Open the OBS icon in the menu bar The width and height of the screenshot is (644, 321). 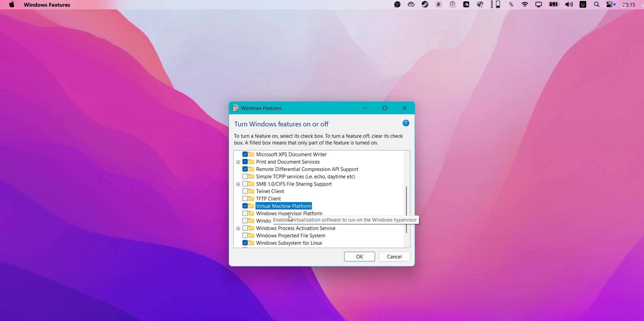click(397, 5)
